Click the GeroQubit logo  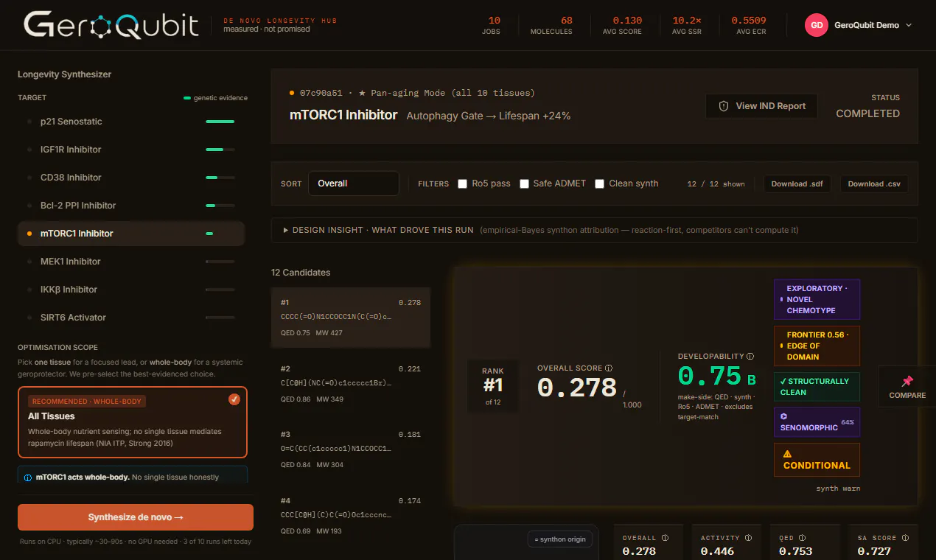tap(111, 25)
